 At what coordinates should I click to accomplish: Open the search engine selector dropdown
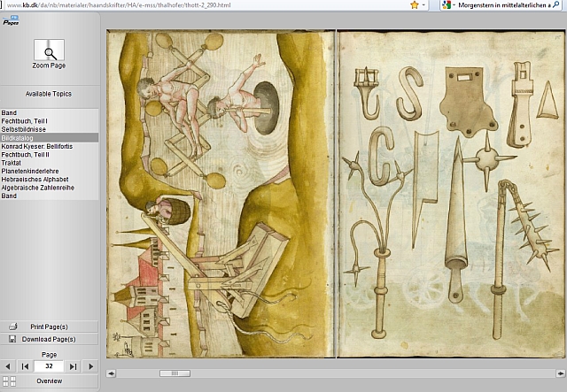coord(454,5)
